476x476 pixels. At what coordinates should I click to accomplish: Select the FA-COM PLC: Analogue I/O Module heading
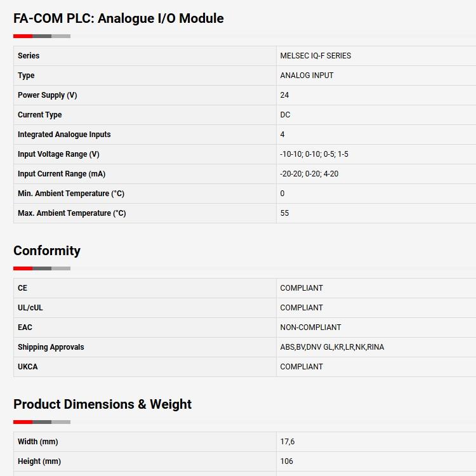(119, 18)
